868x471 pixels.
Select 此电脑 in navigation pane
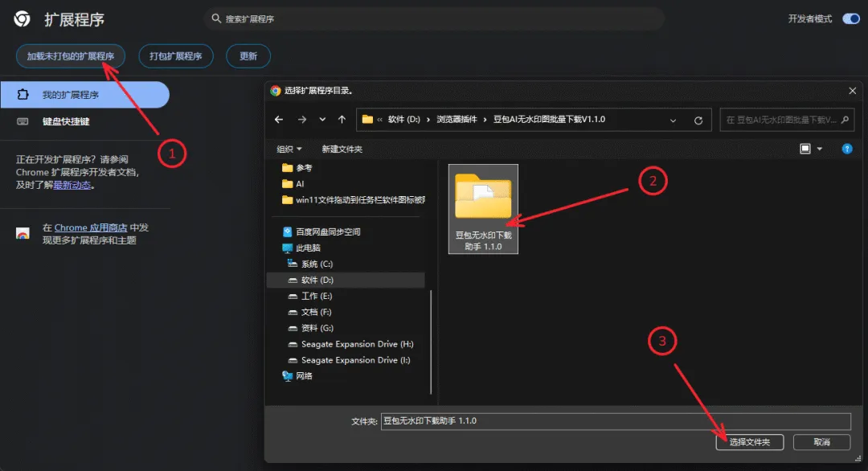tap(301, 248)
